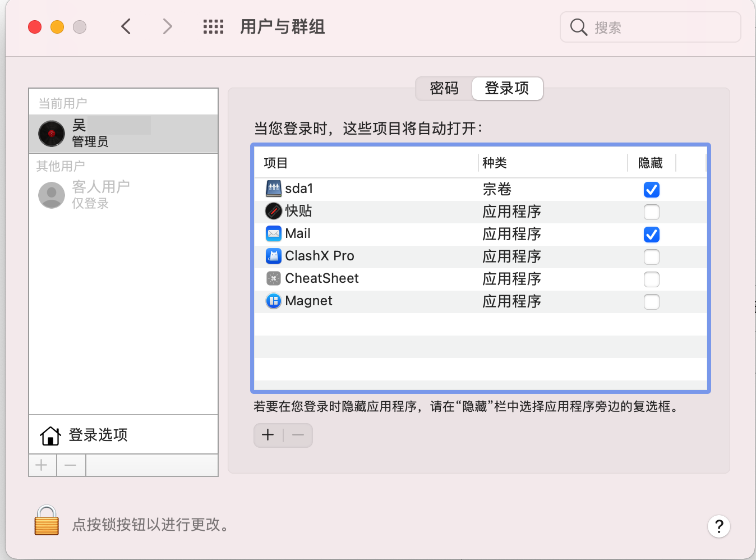Open 登录选项 in the sidebar
Image resolution: width=756 pixels, height=560 pixels.
(x=123, y=435)
